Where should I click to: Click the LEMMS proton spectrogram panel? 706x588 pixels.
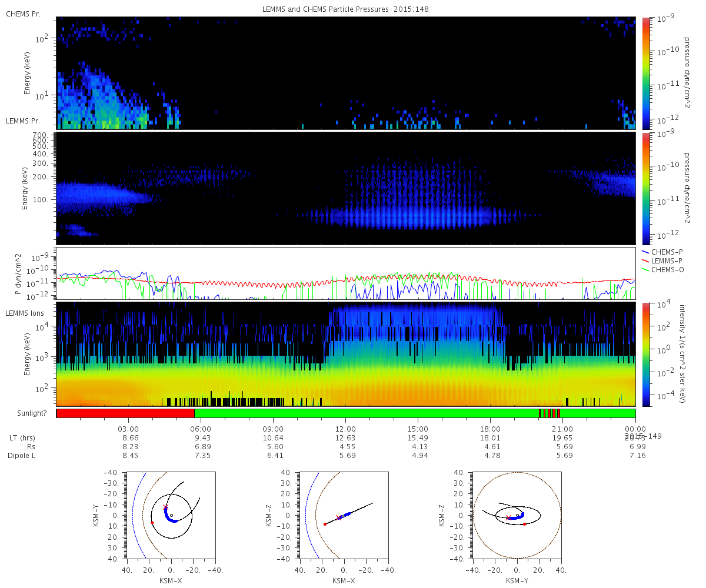(346, 188)
